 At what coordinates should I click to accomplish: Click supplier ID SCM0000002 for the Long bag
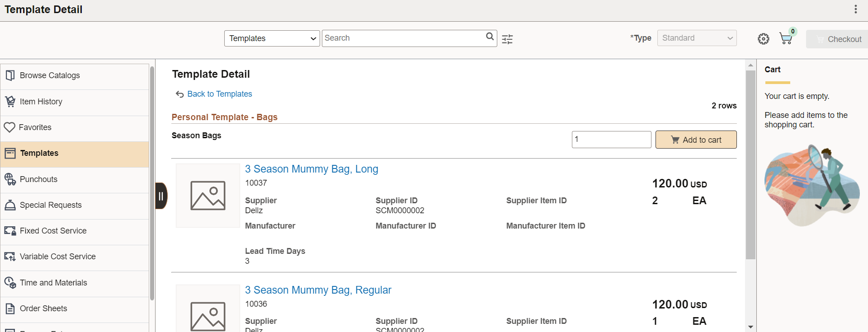pyautogui.click(x=400, y=210)
